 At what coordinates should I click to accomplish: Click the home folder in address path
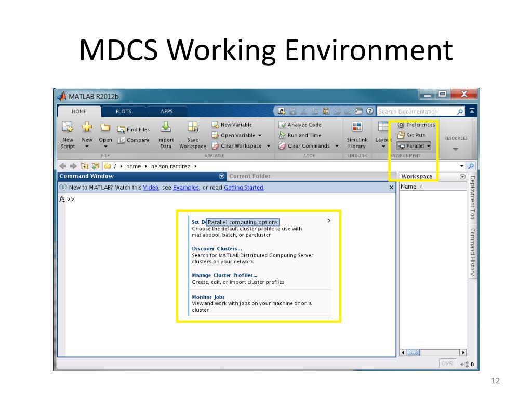point(134,166)
